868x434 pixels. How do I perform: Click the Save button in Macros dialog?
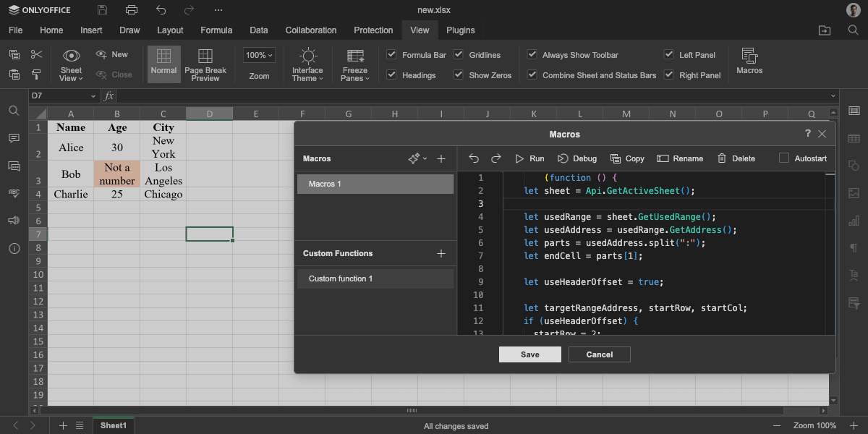[x=530, y=354]
